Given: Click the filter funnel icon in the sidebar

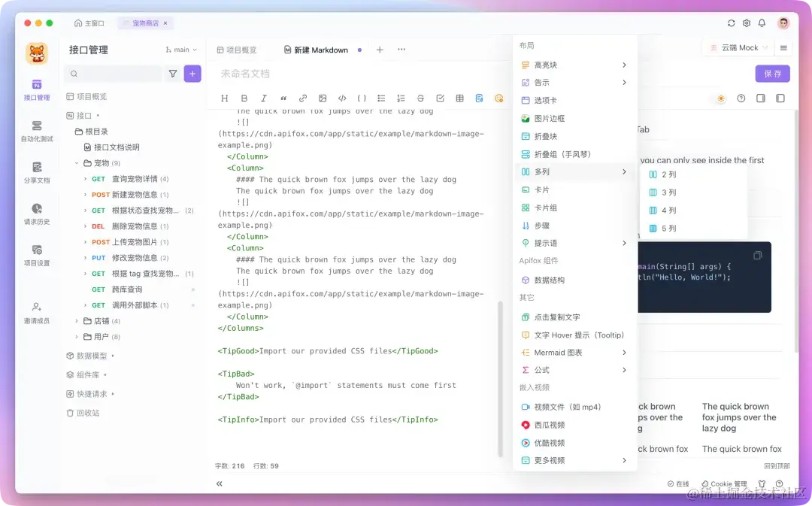Looking at the screenshot, I should pos(173,74).
